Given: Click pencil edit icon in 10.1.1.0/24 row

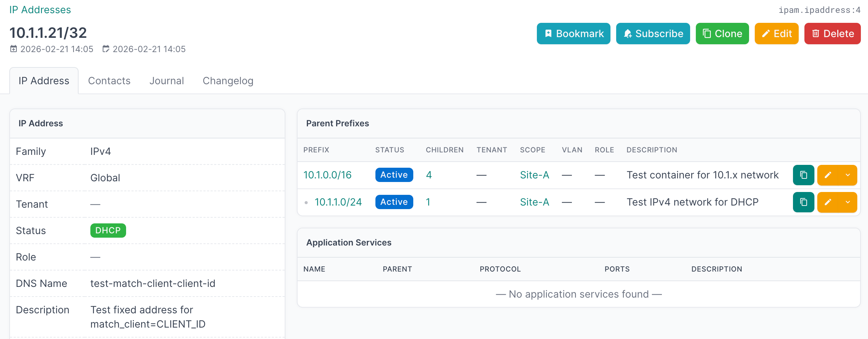Looking at the screenshot, I should click(828, 202).
